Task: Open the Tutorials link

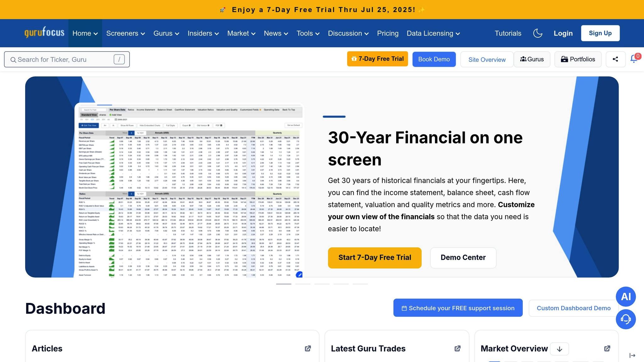Action: coord(508,33)
